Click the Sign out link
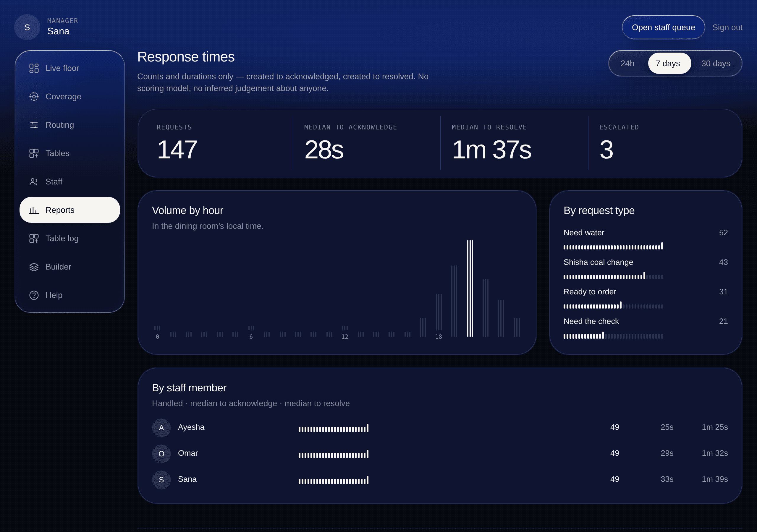The image size is (757, 532). 727,27
